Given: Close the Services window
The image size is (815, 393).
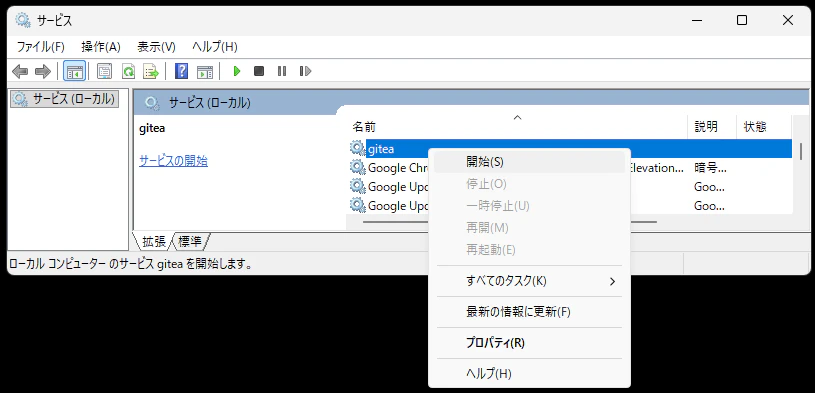Looking at the screenshot, I should point(787,20).
